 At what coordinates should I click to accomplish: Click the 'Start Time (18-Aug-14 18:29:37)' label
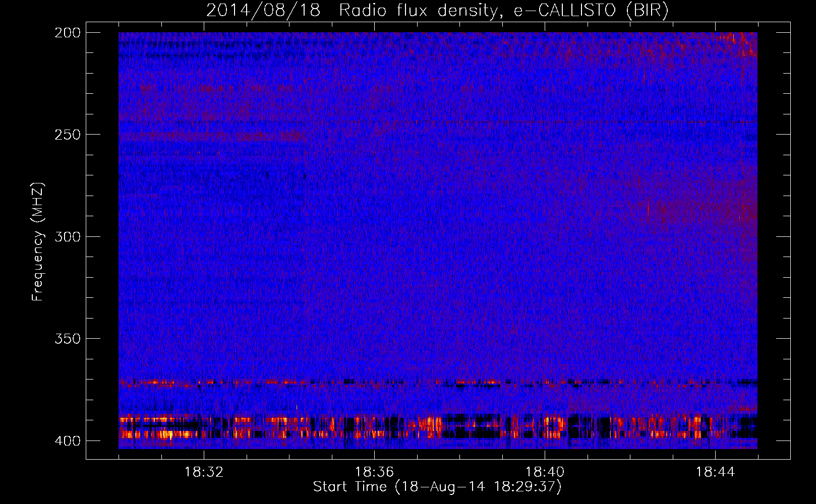[x=437, y=487]
